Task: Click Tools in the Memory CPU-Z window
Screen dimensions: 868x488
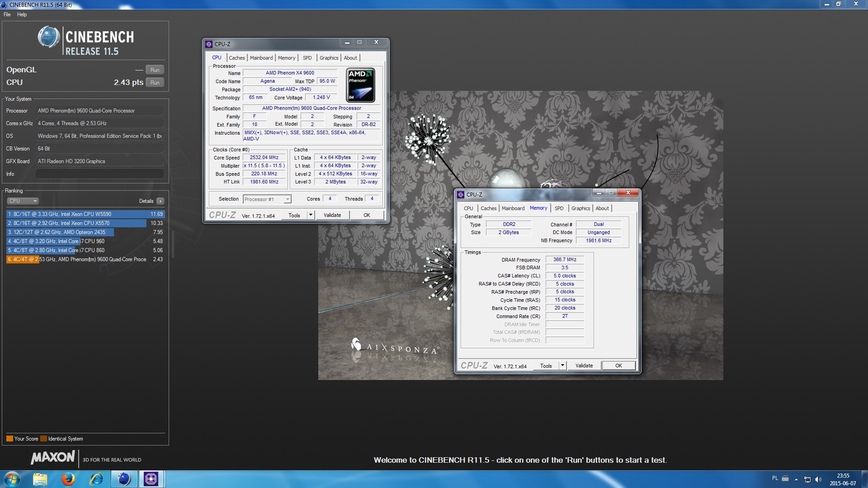Action: point(546,366)
